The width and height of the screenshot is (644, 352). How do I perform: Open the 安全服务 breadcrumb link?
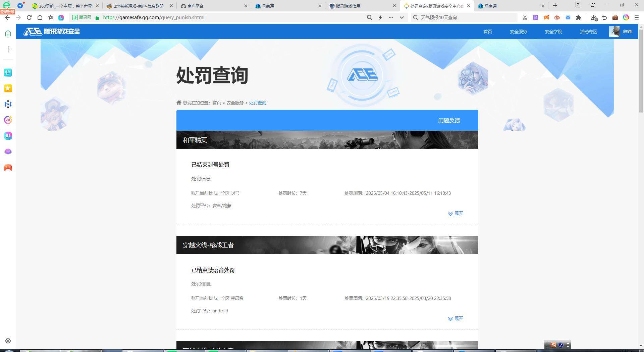click(x=234, y=103)
